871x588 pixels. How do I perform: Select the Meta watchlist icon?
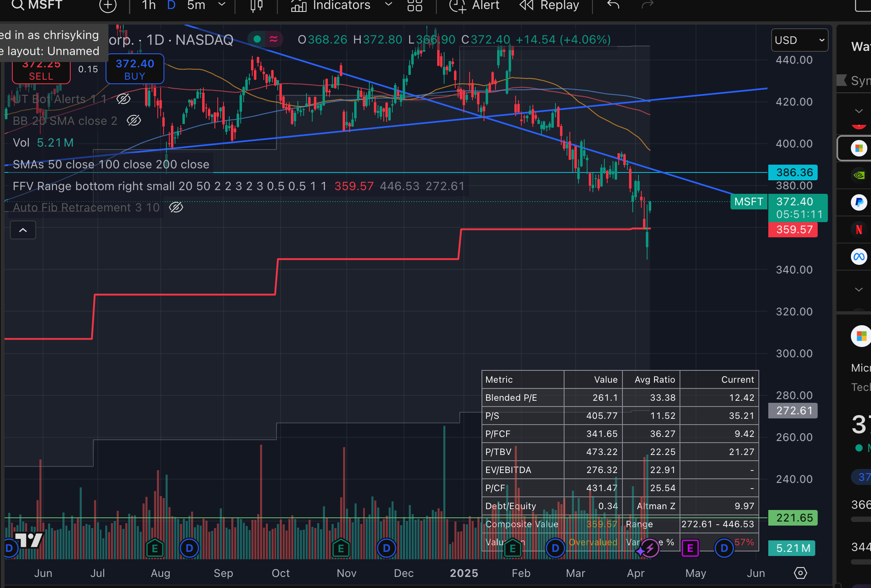pos(859,257)
